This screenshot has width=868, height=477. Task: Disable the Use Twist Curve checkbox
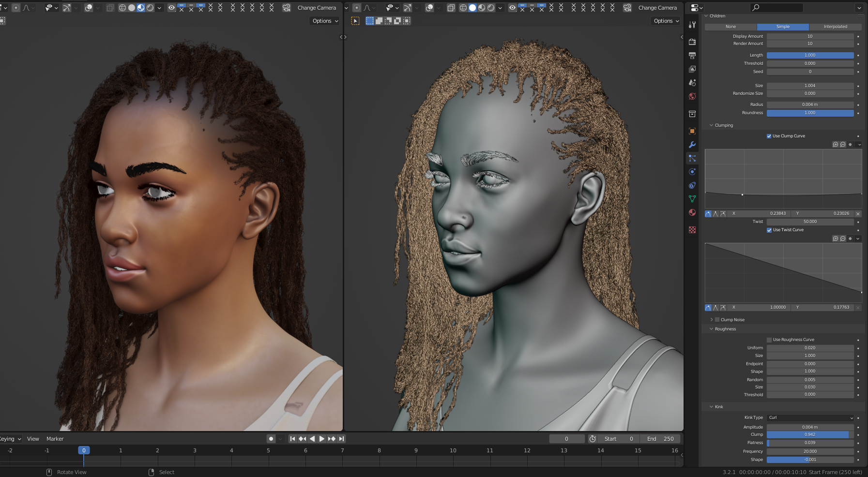pyautogui.click(x=769, y=230)
